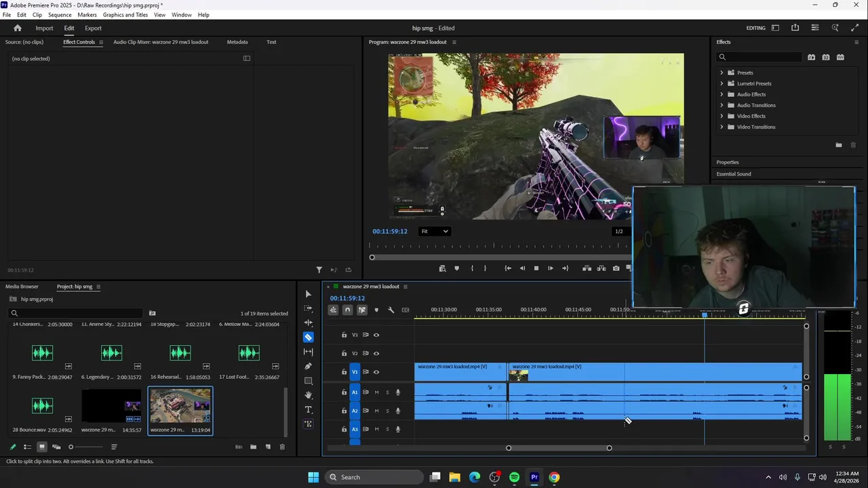Toggle snap in timeline
Viewport: 868px width, 488px height.
click(x=347, y=310)
